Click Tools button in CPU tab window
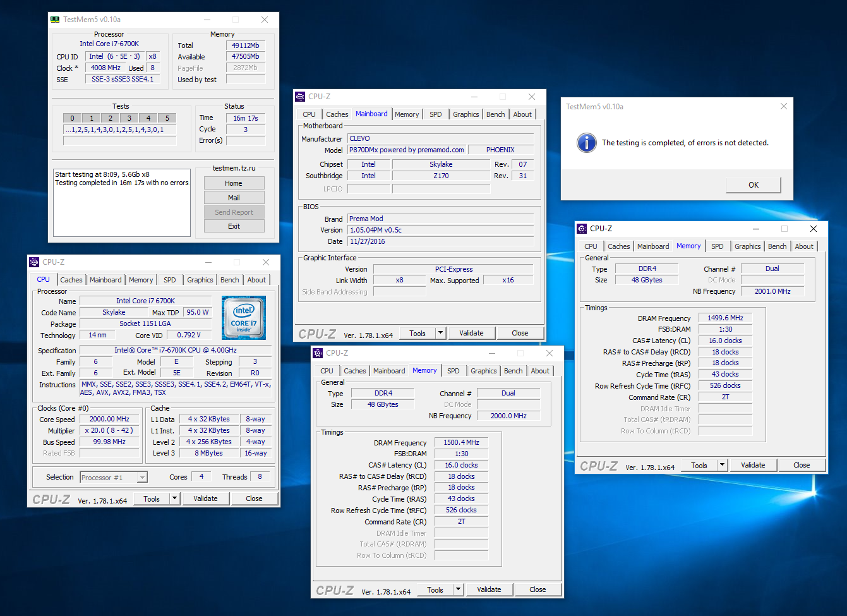This screenshot has height=616, width=847. point(152,498)
